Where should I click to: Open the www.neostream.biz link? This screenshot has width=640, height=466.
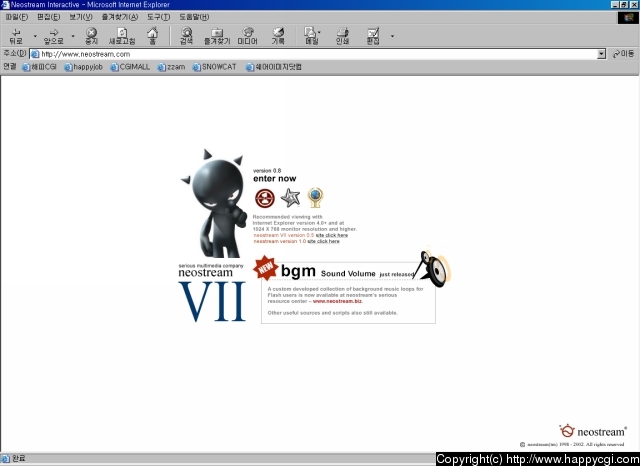click(337, 301)
